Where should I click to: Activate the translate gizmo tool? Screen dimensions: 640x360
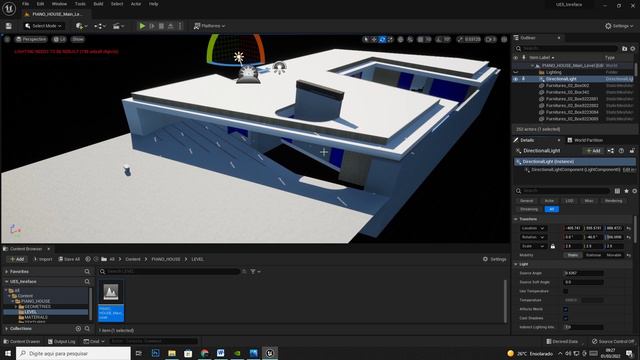pyautogui.click(x=374, y=39)
